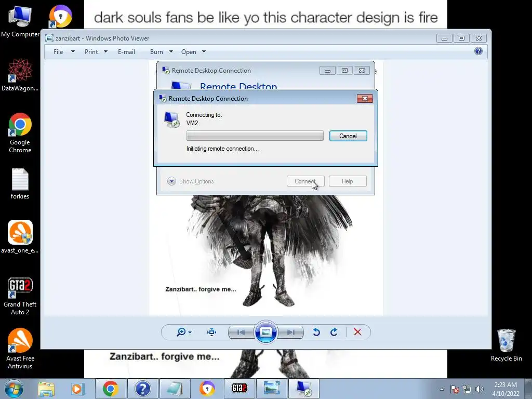The height and width of the screenshot is (399, 532).
Task: Click the "Connecting to:" label
Action: click(x=204, y=115)
